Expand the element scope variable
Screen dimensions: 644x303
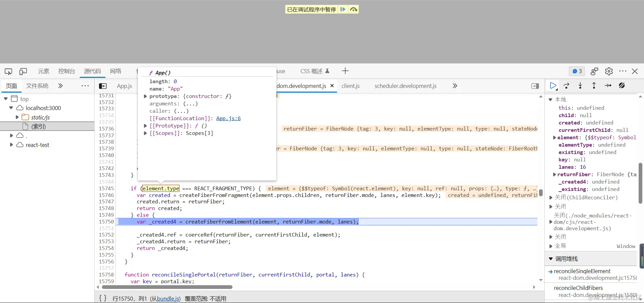pyautogui.click(x=554, y=138)
